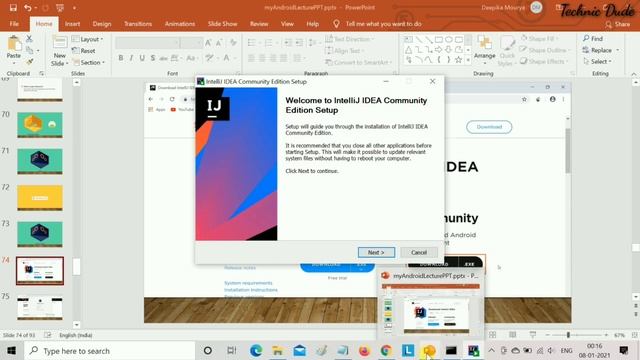Toggle text Shadow formatting
The image size is (640, 360).
click(152, 58)
